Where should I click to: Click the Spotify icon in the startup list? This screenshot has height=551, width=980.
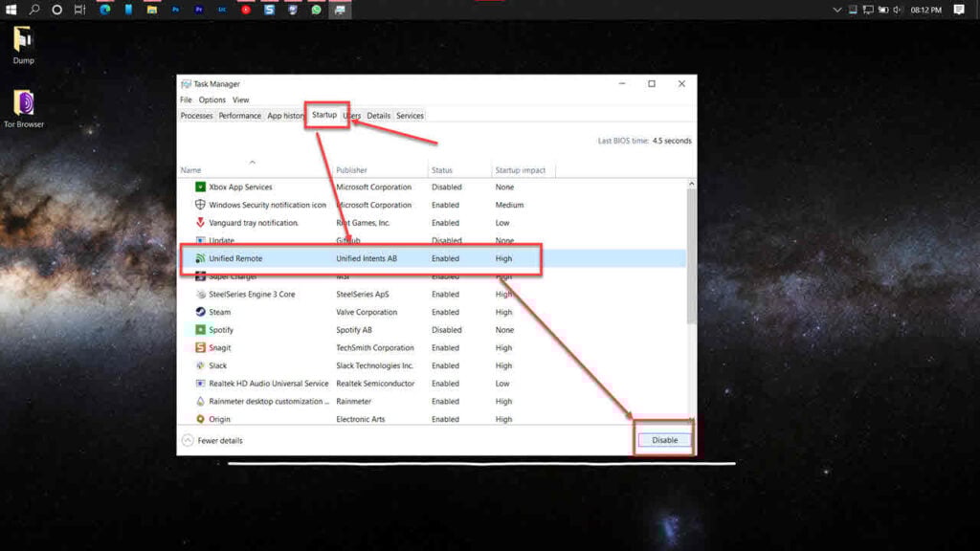[x=200, y=329]
